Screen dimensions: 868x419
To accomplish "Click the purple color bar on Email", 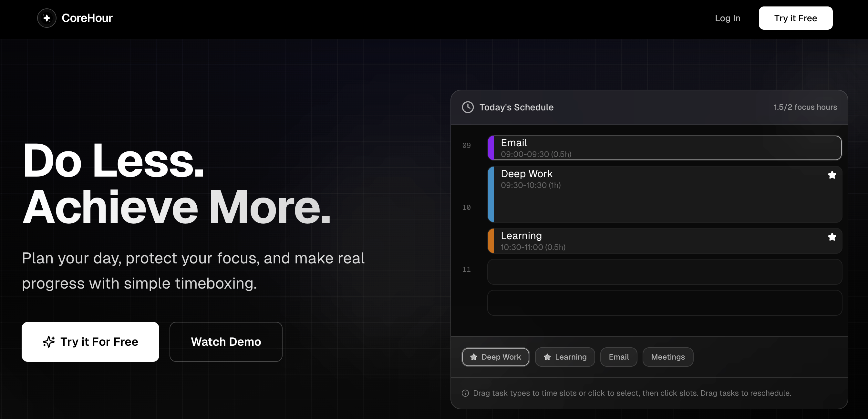I will pyautogui.click(x=491, y=148).
